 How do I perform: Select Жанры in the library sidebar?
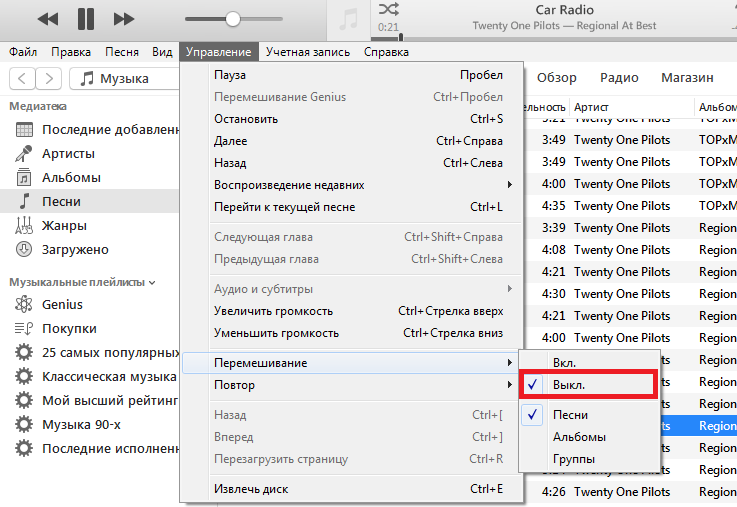click(90, 226)
